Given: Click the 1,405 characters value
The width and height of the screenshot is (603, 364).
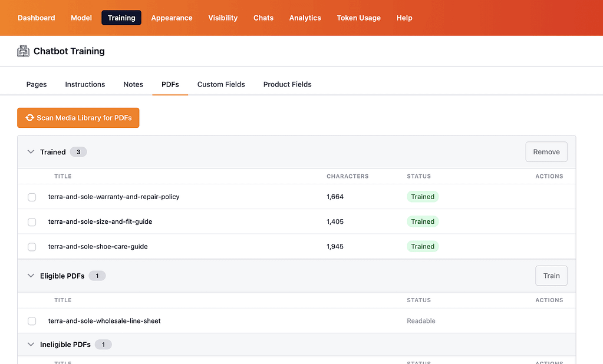Looking at the screenshot, I should [x=335, y=222].
